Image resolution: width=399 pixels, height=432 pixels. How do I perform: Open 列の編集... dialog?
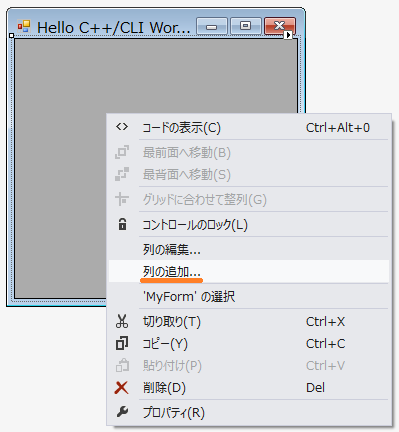(249, 249)
